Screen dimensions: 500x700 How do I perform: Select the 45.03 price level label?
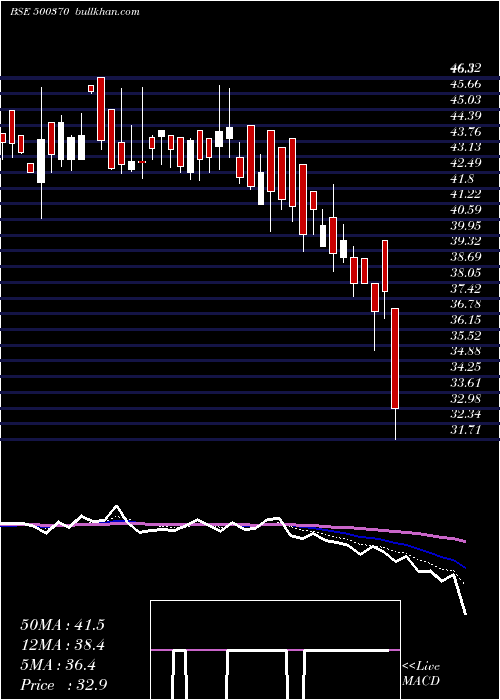point(466,100)
